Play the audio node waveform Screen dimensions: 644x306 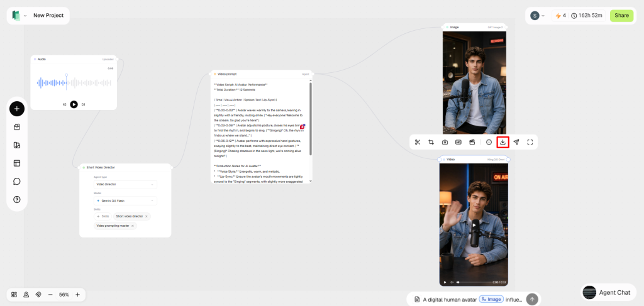[x=74, y=104]
